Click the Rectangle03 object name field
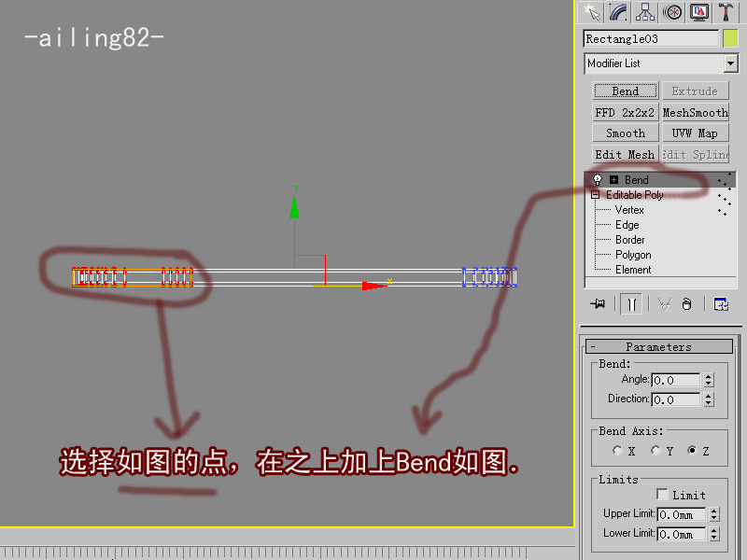Viewport: 747px width, 560px height. (x=650, y=38)
